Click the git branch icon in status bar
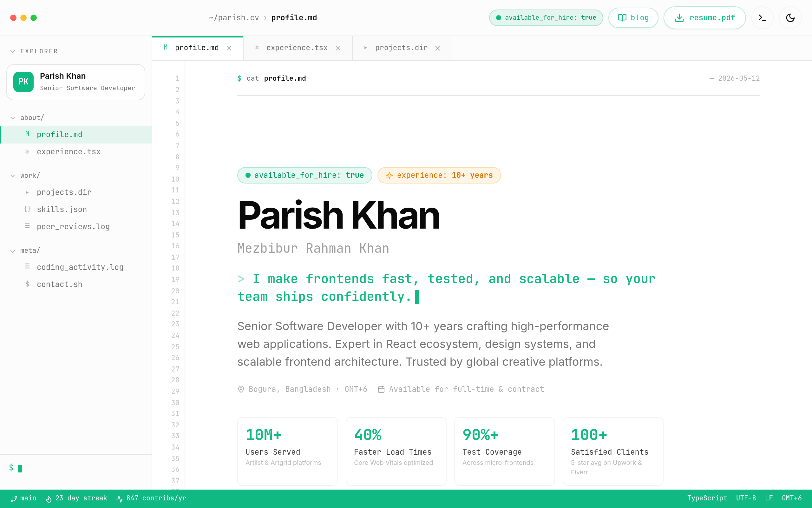The height and width of the screenshot is (508, 812). 14,499
